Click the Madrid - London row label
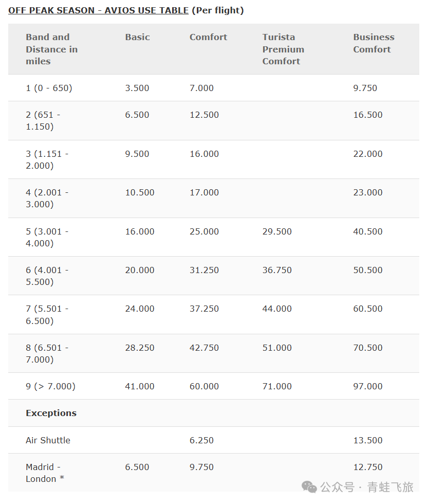Screen dimensions: 427x504 tap(45, 473)
